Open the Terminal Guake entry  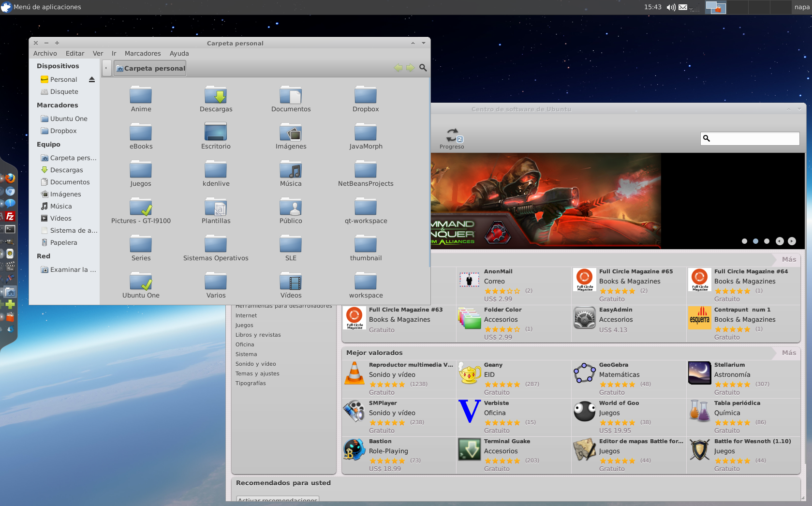pos(514,455)
